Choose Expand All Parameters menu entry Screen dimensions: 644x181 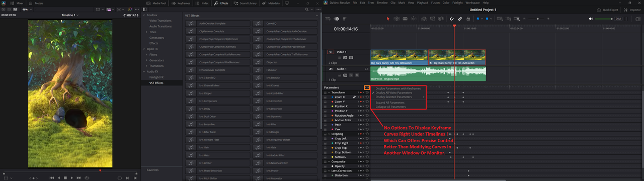tap(390, 103)
